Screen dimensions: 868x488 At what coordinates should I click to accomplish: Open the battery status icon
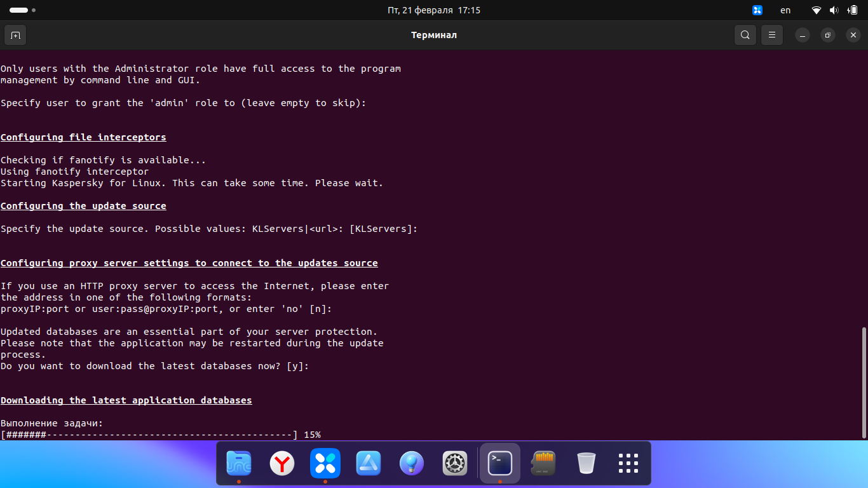click(852, 10)
